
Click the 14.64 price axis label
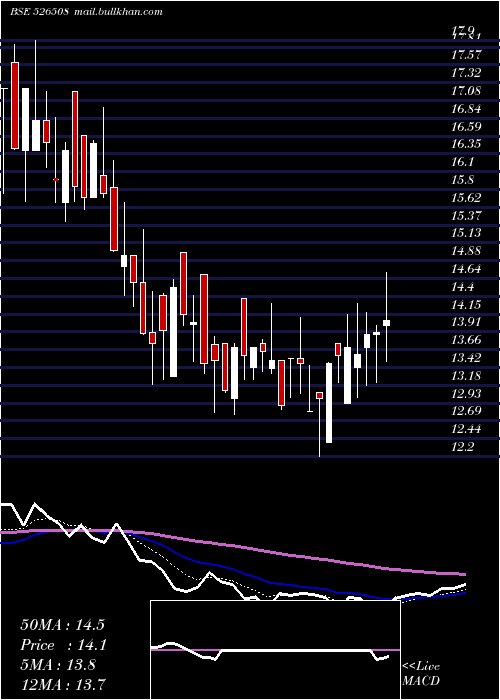point(466,269)
